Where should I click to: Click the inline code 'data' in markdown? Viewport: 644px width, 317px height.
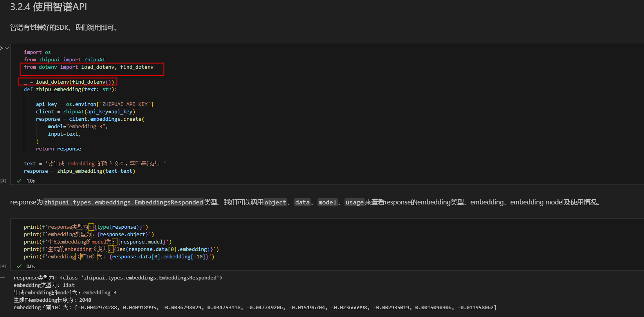[302, 202]
